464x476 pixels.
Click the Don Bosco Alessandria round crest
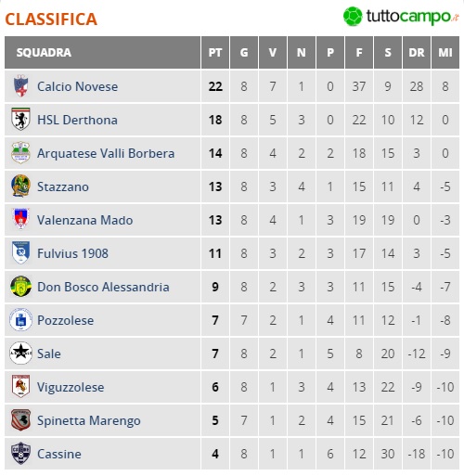coord(20,287)
